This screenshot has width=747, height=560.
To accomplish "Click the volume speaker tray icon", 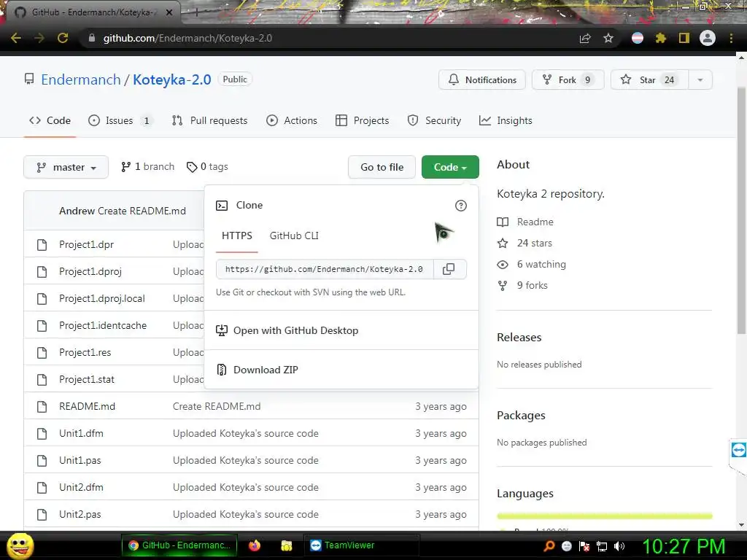I will pyautogui.click(x=619, y=546).
